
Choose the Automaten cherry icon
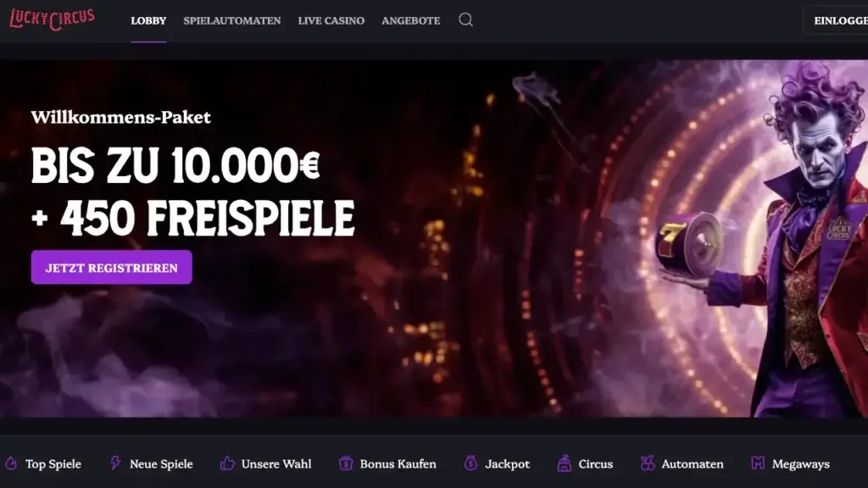pos(647,463)
